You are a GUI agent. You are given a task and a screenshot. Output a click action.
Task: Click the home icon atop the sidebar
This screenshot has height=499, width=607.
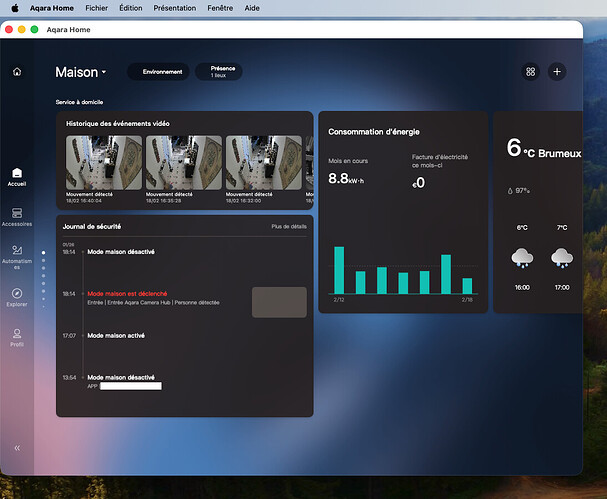tap(17, 72)
